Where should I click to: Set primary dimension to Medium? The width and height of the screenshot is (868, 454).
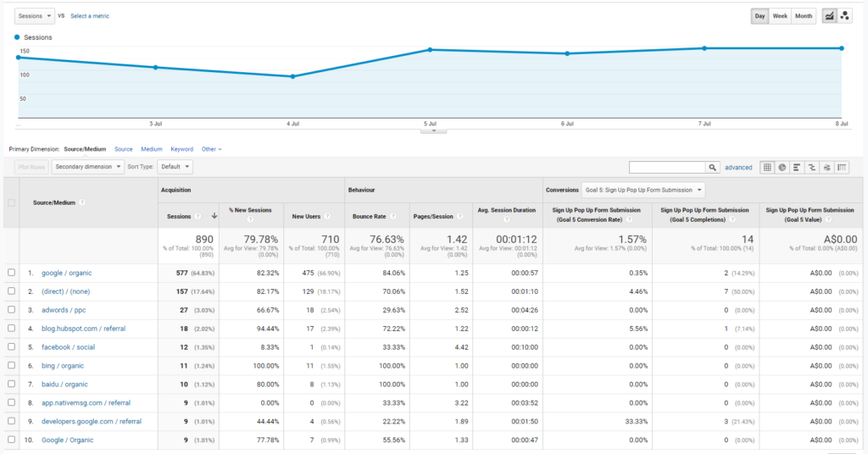(x=152, y=149)
